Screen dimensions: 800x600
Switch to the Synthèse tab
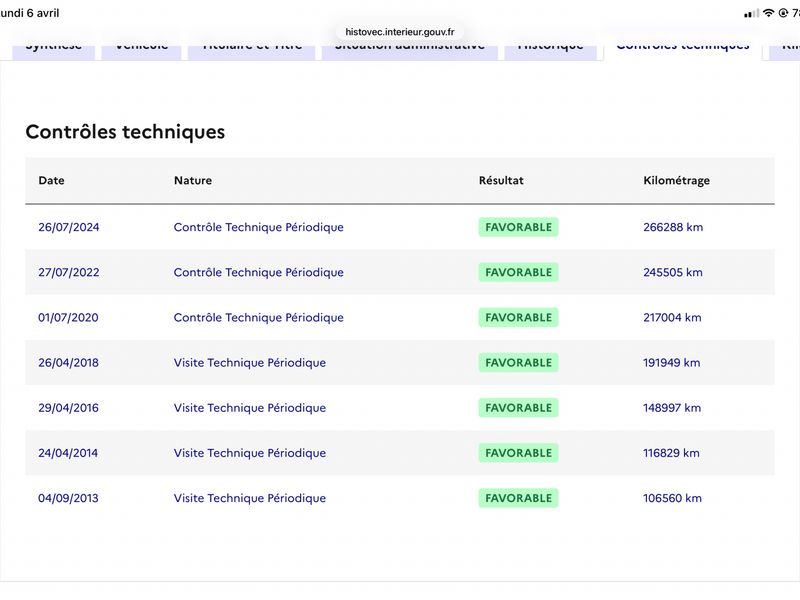click(54, 48)
